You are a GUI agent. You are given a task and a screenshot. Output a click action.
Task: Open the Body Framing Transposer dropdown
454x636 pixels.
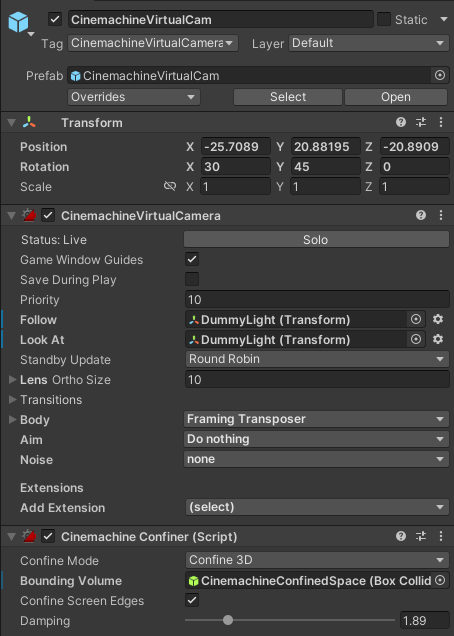316,419
